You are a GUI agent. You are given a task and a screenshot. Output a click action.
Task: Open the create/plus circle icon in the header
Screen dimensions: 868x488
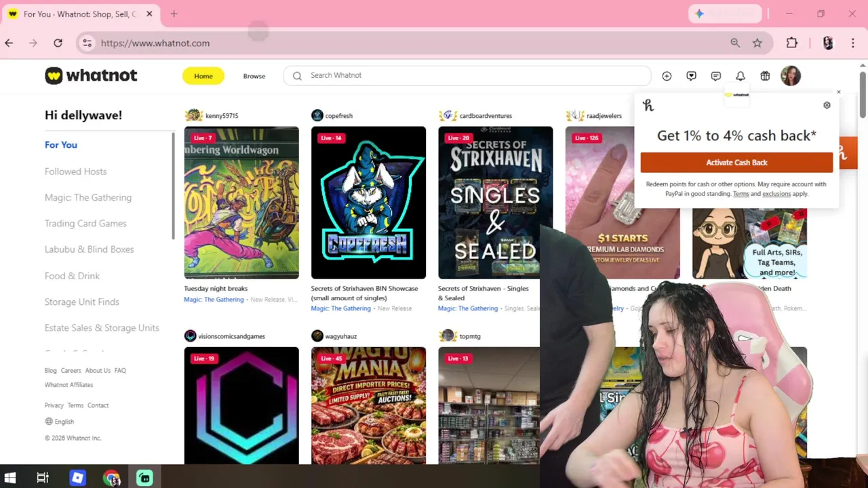(x=667, y=76)
